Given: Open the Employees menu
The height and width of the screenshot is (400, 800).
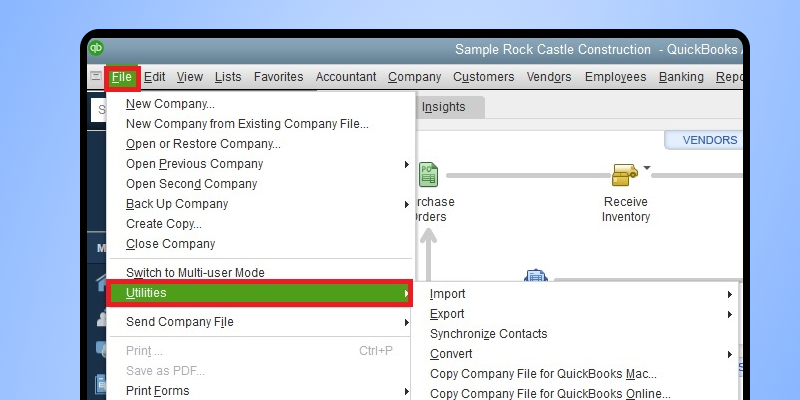Looking at the screenshot, I should pos(615,77).
